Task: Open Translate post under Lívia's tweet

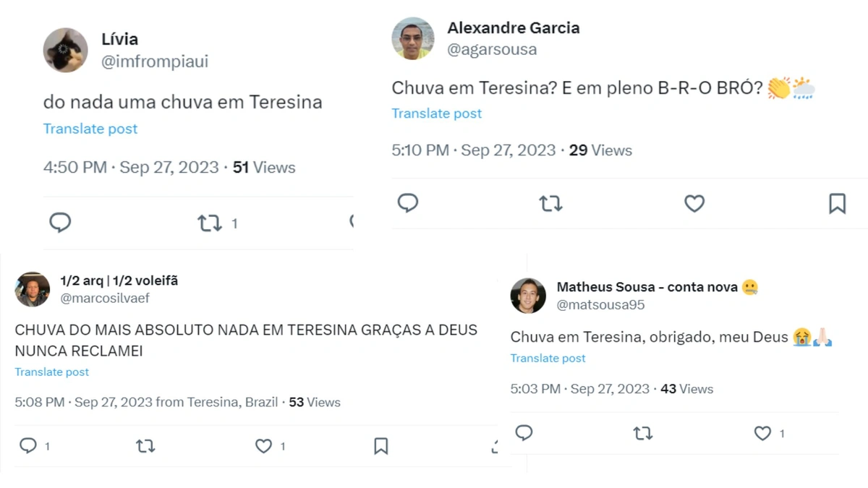Action: coord(90,128)
